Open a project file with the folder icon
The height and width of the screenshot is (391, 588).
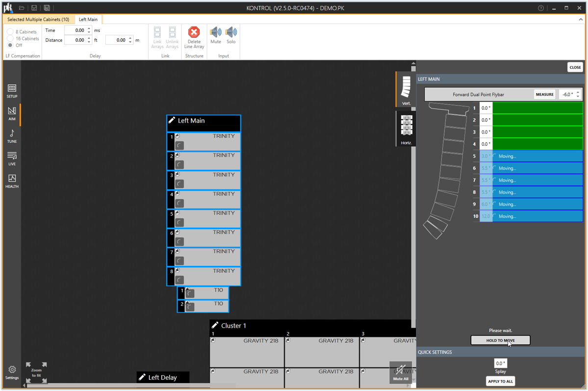(22, 8)
